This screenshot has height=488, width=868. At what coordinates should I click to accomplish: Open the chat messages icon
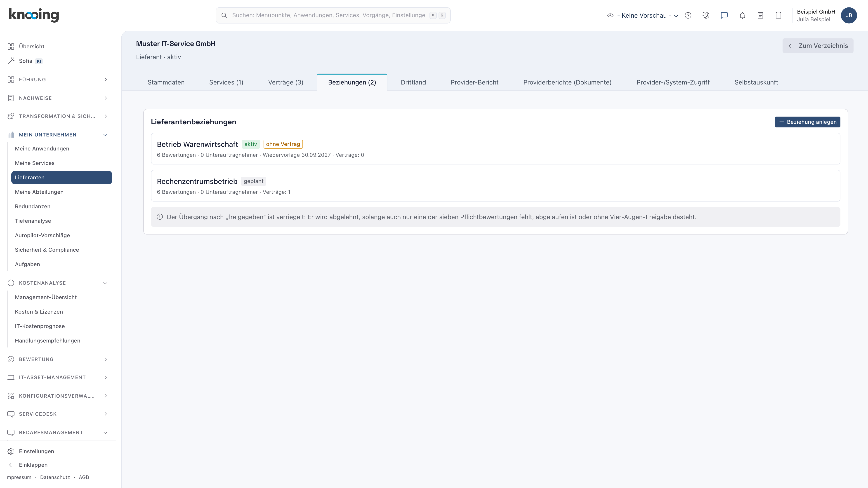(x=724, y=16)
